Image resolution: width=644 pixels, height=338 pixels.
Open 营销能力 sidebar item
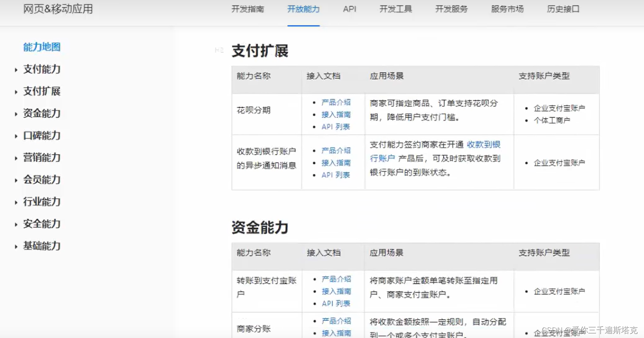tap(42, 158)
